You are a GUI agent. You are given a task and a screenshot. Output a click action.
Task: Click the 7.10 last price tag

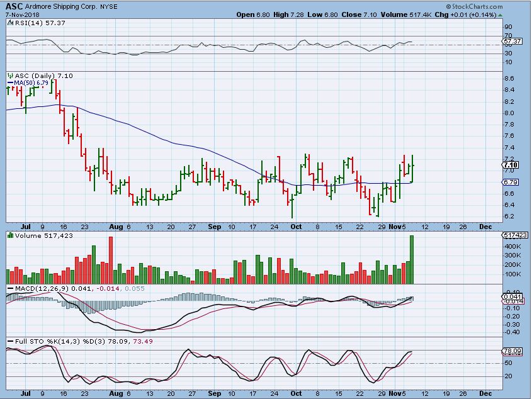[x=511, y=166]
